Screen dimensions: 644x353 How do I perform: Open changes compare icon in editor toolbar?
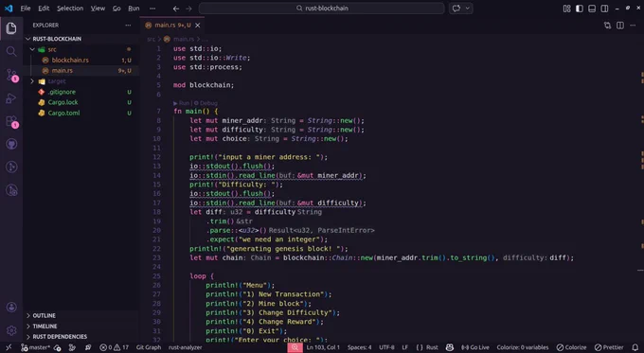pos(607,26)
